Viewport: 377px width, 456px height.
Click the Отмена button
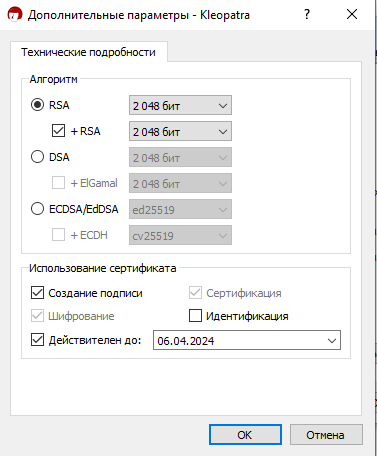326,434
